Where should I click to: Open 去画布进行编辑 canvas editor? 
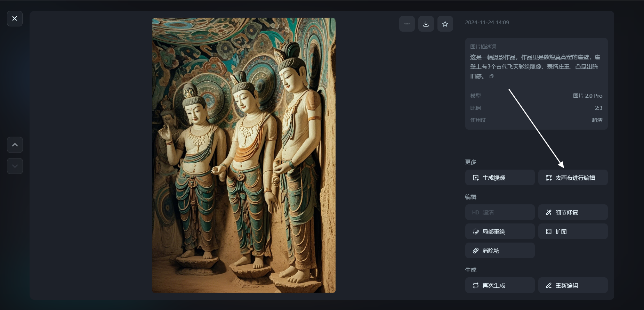click(573, 178)
